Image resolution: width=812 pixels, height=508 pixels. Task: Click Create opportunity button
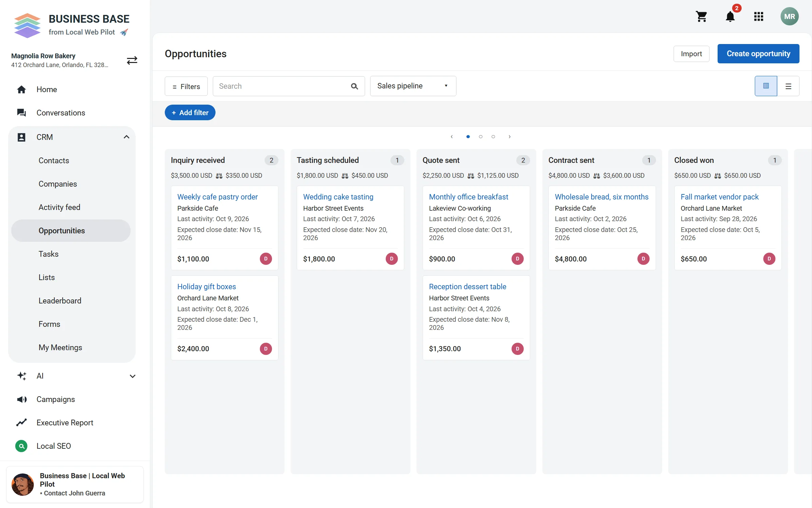point(758,54)
